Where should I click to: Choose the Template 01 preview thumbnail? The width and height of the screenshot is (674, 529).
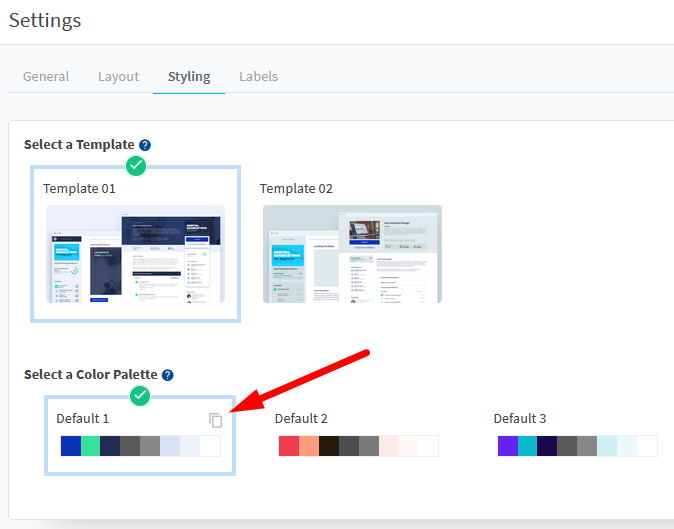[x=135, y=254]
